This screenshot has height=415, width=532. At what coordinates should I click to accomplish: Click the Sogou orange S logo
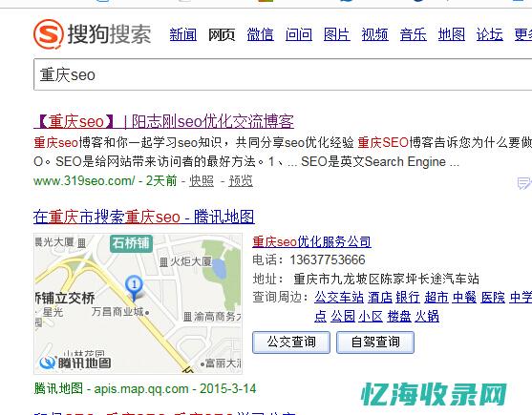pyautogui.click(x=49, y=34)
